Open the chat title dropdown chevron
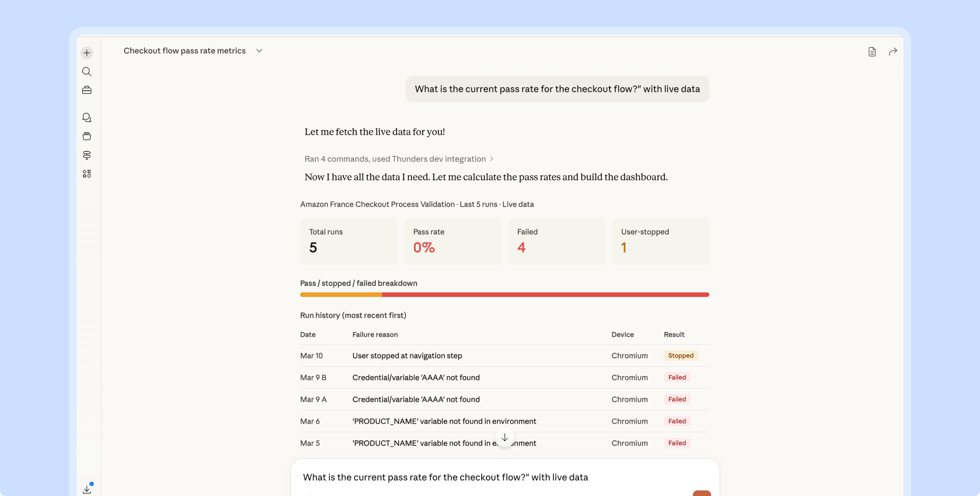This screenshot has height=496, width=980. point(259,51)
